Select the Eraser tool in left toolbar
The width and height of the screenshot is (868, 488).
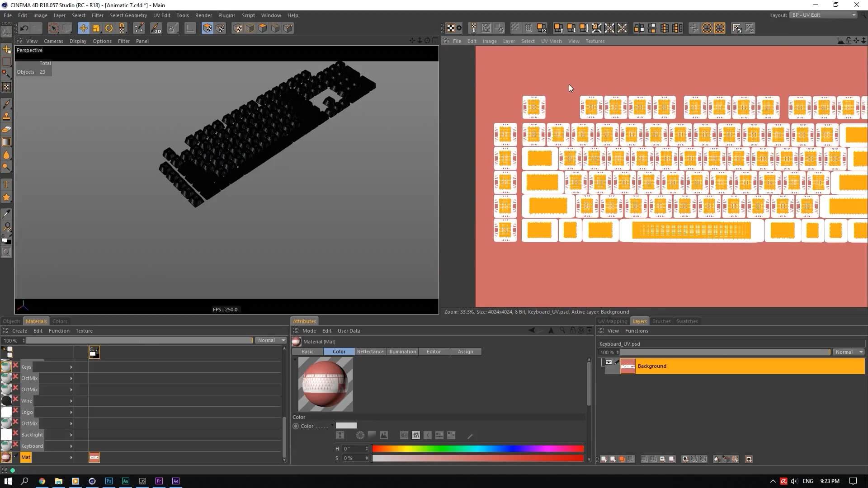click(7, 129)
